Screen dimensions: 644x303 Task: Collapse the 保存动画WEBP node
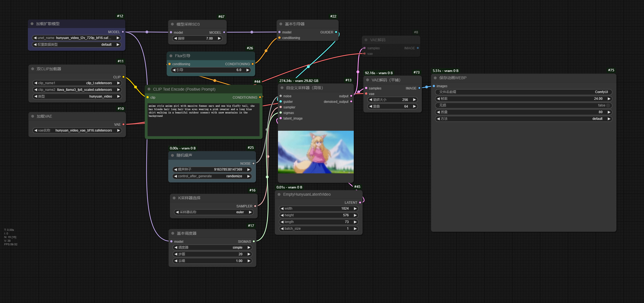pos(435,78)
